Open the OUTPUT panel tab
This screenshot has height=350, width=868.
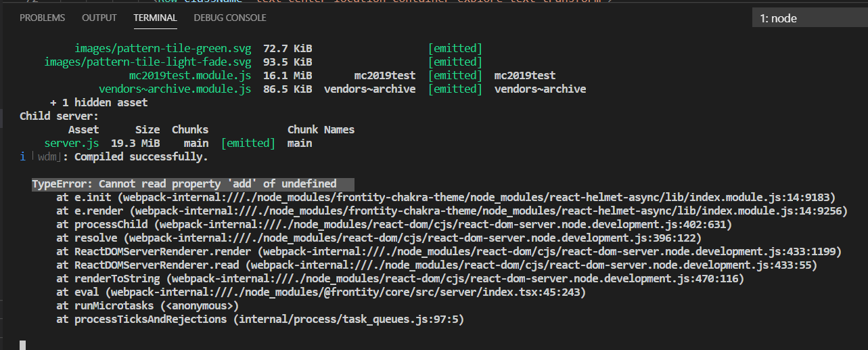click(x=99, y=18)
